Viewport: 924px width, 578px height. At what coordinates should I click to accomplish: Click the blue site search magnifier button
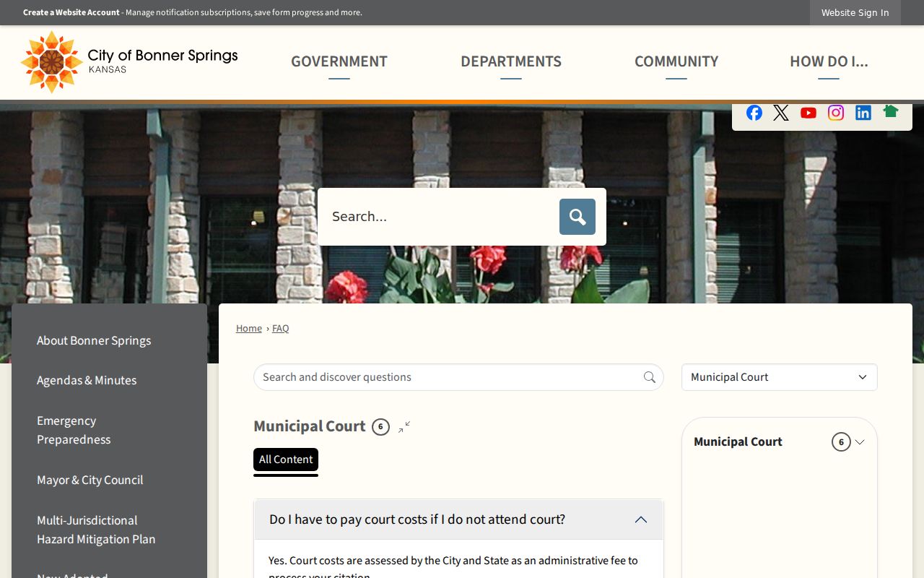(x=577, y=217)
